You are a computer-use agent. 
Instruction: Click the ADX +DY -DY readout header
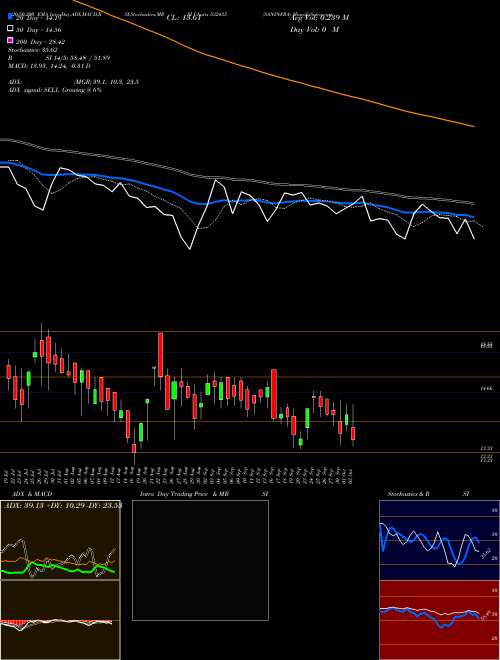pyautogui.click(x=63, y=505)
